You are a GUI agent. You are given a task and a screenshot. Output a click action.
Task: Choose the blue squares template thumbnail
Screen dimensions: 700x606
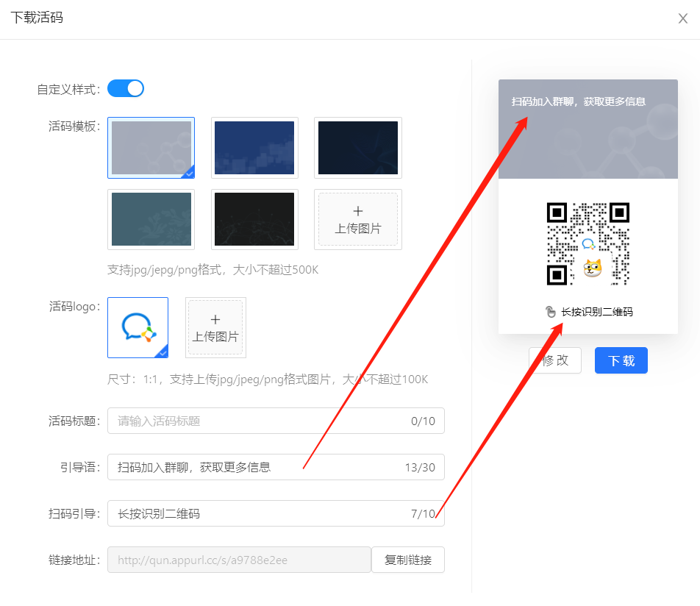254,148
